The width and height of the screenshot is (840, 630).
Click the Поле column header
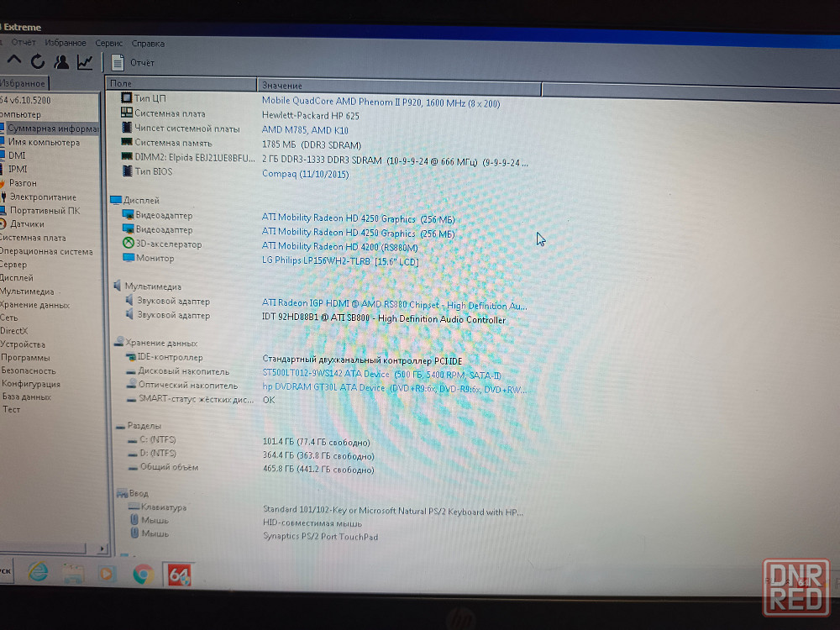pyautogui.click(x=181, y=84)
